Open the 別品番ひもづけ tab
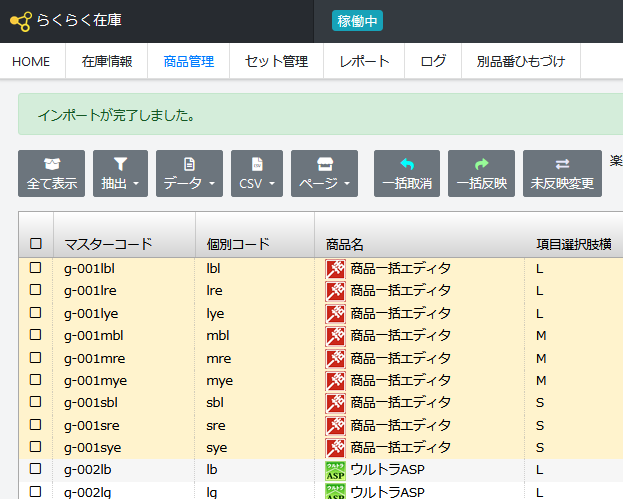 (x=521, y=61)
